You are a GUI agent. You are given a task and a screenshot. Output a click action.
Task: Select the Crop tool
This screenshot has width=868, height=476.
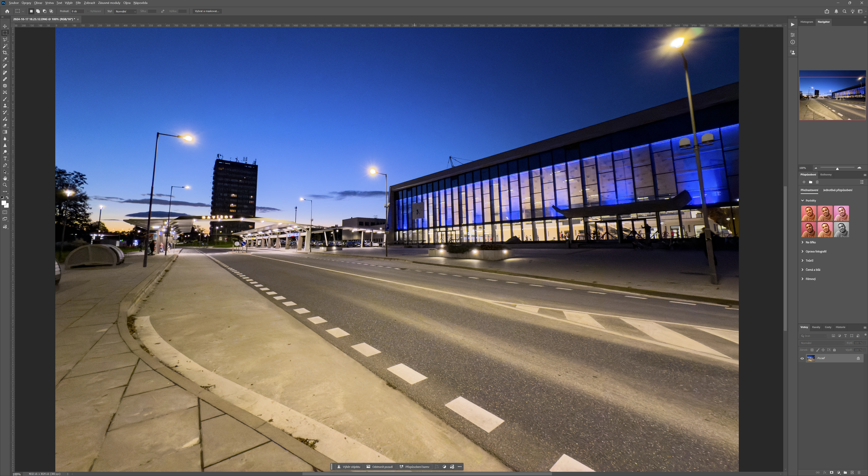(5, 53)
